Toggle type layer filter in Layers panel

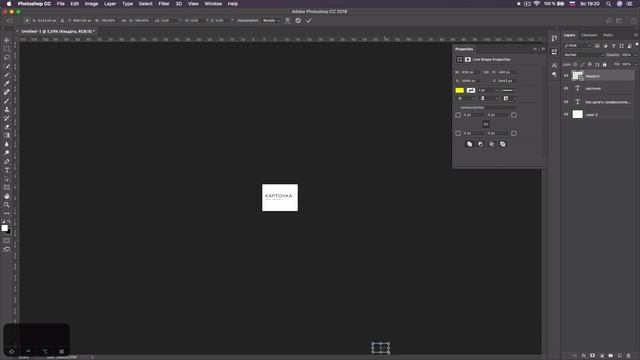point(613,46)
